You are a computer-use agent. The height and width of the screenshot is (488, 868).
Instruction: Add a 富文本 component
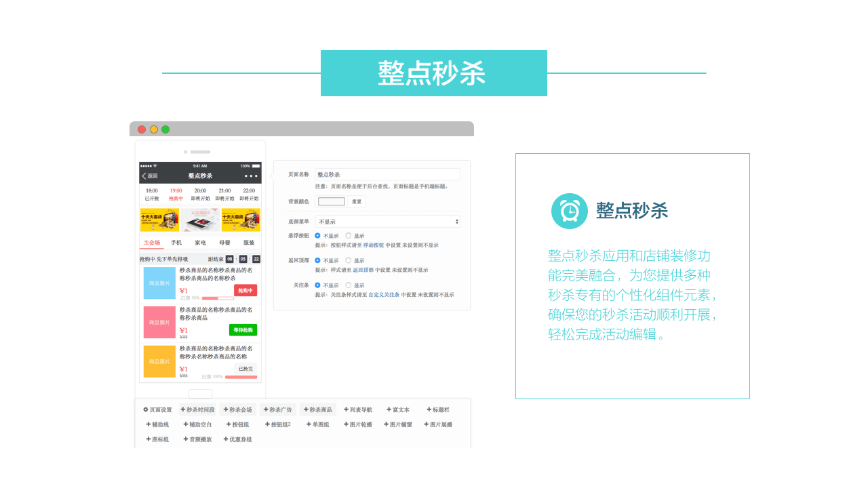397,410
